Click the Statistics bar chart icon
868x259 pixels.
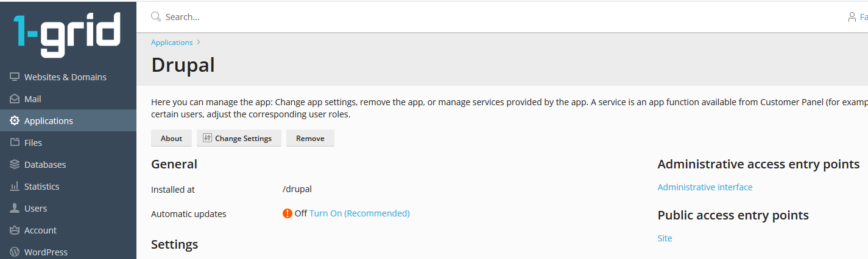click(x=15, y=187)
